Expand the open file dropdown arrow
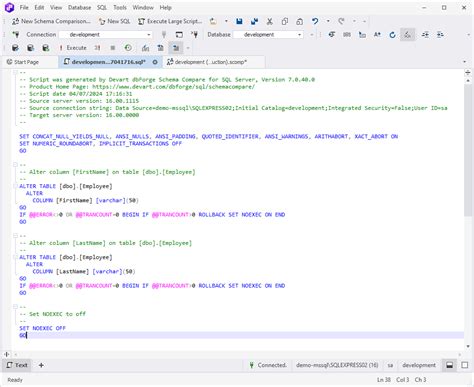474x387 pixels. point(226,21)
